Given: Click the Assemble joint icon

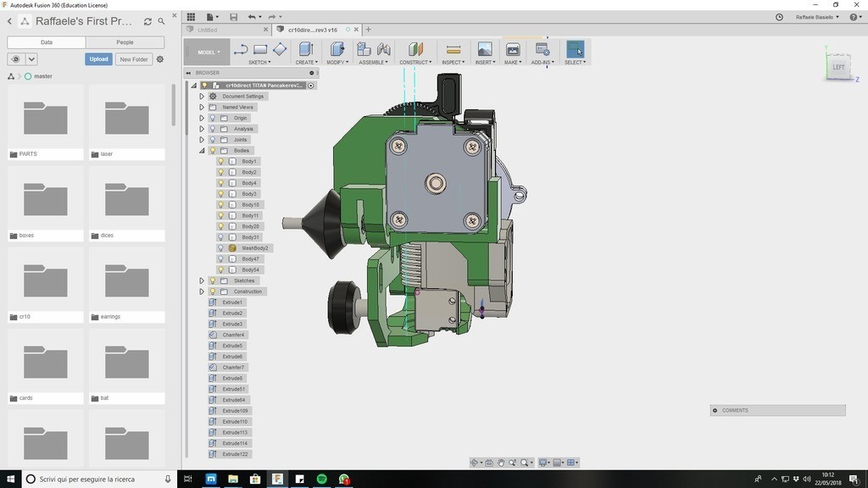Looking at the screenshot, I should click(x=383, y=49).
